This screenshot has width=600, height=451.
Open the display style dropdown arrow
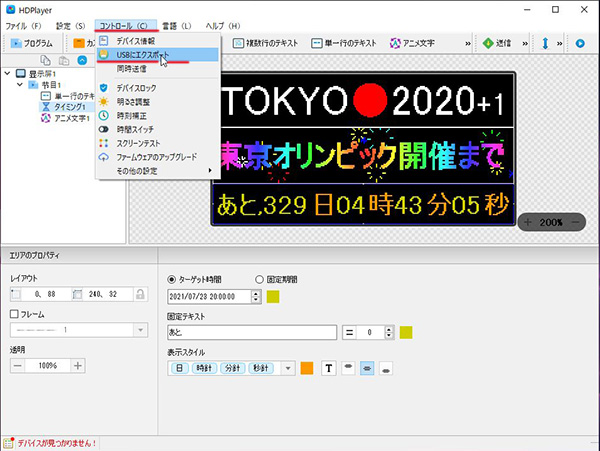288,368
